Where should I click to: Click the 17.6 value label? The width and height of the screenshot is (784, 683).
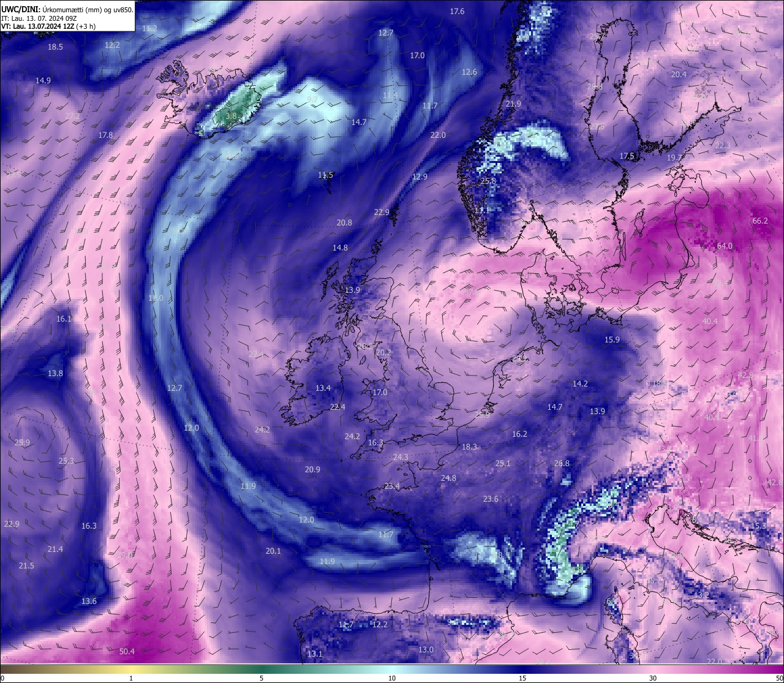point(457,11)
